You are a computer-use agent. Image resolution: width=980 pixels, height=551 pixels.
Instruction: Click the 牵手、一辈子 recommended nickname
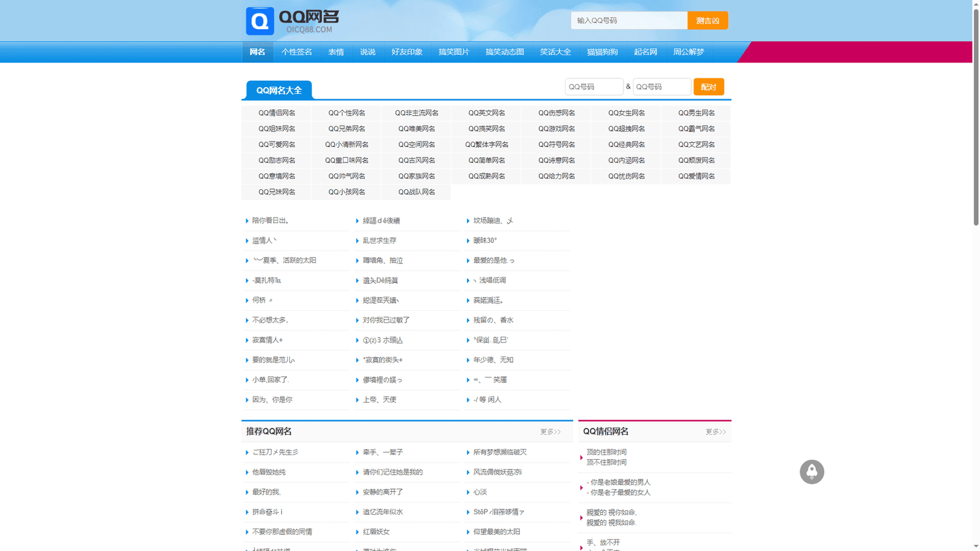pos(383,452)
